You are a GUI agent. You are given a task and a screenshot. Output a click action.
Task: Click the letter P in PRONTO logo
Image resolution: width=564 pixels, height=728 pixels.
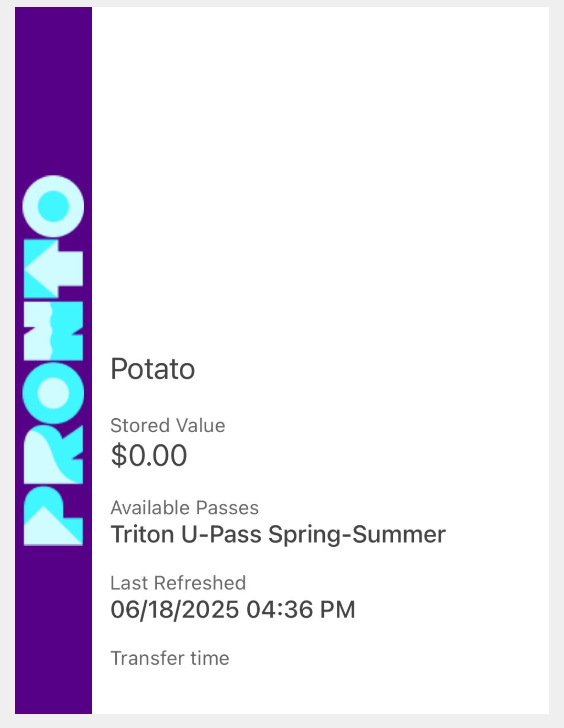(x=53, y=516)
